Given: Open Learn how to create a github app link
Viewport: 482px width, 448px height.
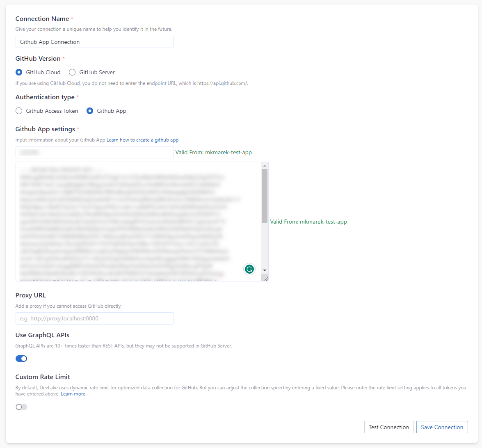Looking at the screenshot, I should click(142, 140).
